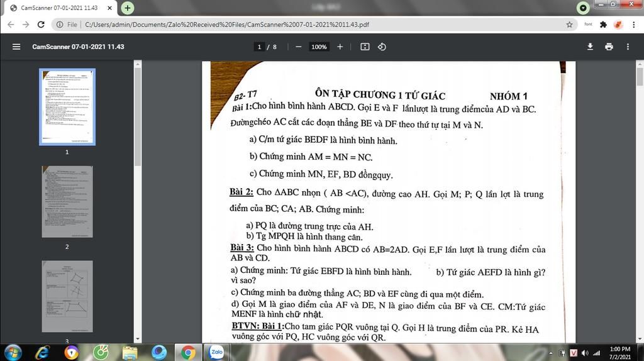Open a new browser tab
This screenshot has height=361, width=644.
pyautogui.click(x=127, y=8)
